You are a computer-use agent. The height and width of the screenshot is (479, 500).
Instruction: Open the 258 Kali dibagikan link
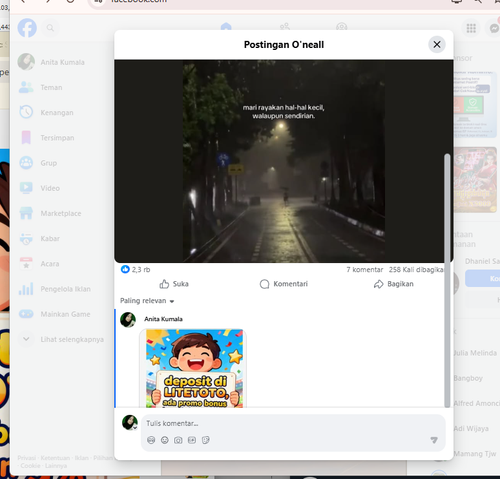(416, 269)
